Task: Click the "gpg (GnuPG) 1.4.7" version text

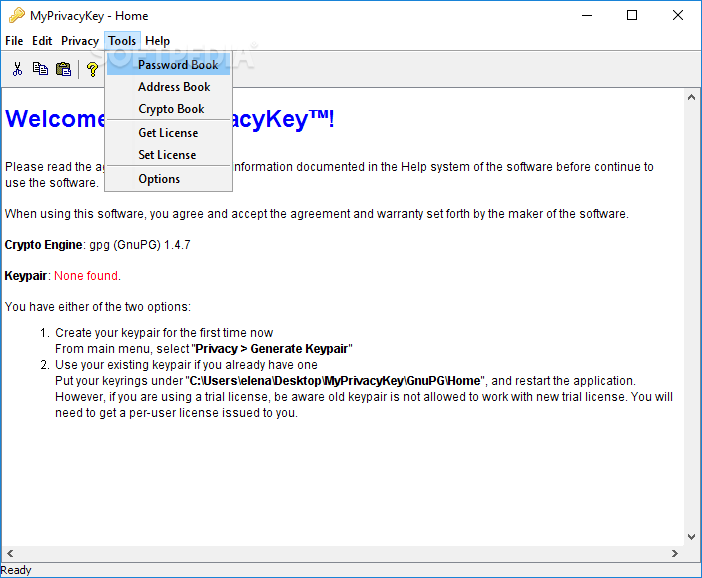Action: click(140, 245)
